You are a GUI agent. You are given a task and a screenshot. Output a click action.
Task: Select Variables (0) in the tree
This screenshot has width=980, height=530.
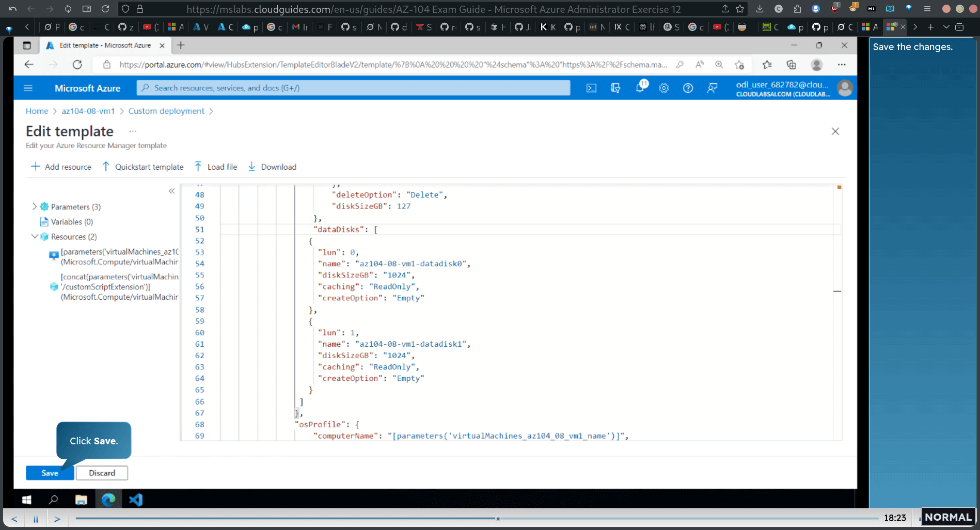coord(72,222)
